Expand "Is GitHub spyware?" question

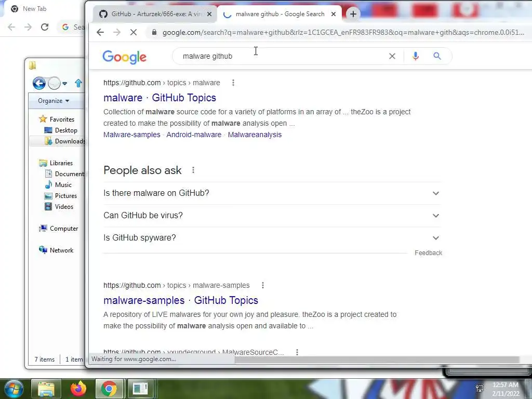[272, 238]
